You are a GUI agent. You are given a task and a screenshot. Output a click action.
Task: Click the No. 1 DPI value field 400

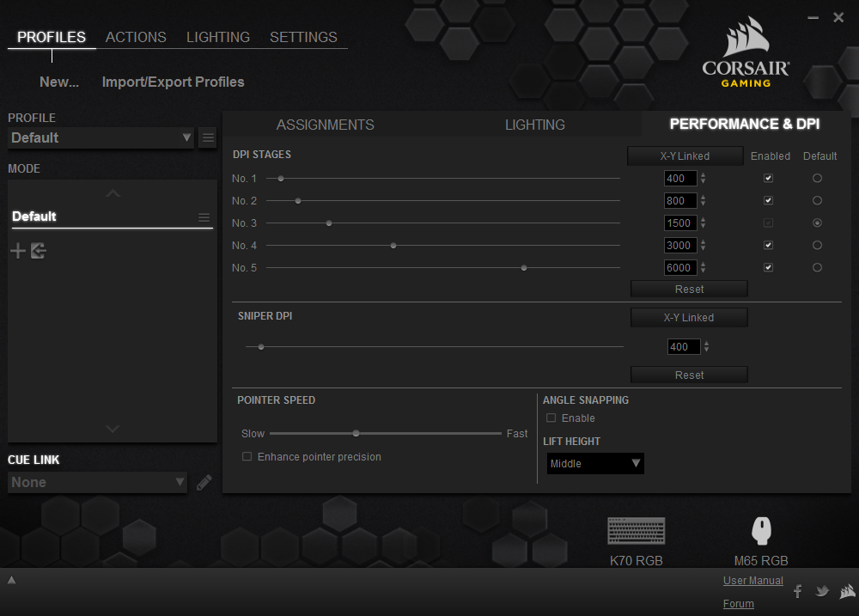pos(680,178)
